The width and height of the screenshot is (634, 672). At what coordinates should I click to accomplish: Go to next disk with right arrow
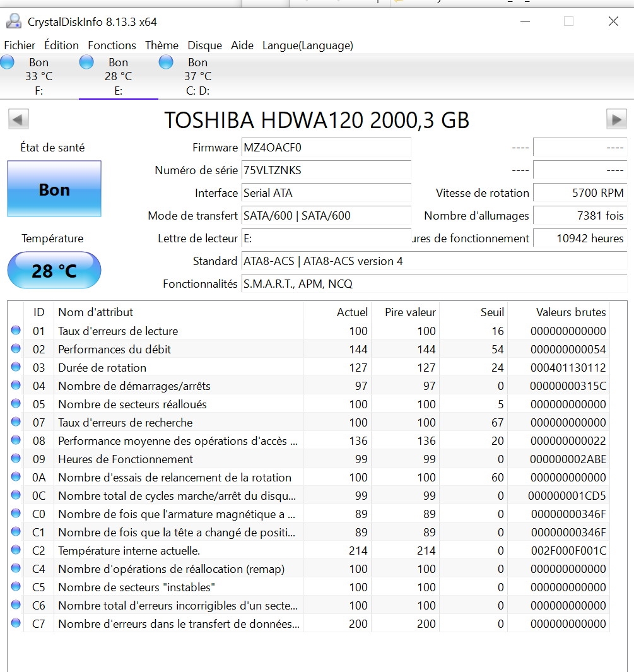(x=616, y=119)
